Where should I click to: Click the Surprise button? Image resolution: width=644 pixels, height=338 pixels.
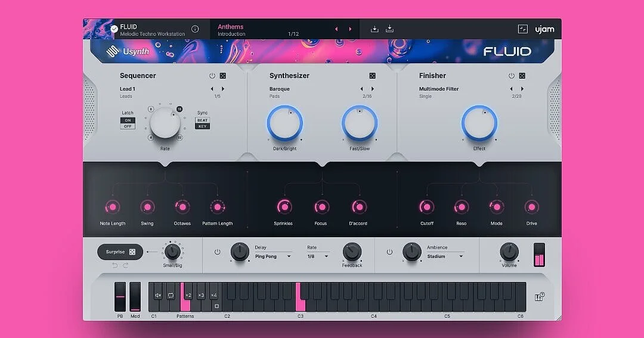coord(120,252)
